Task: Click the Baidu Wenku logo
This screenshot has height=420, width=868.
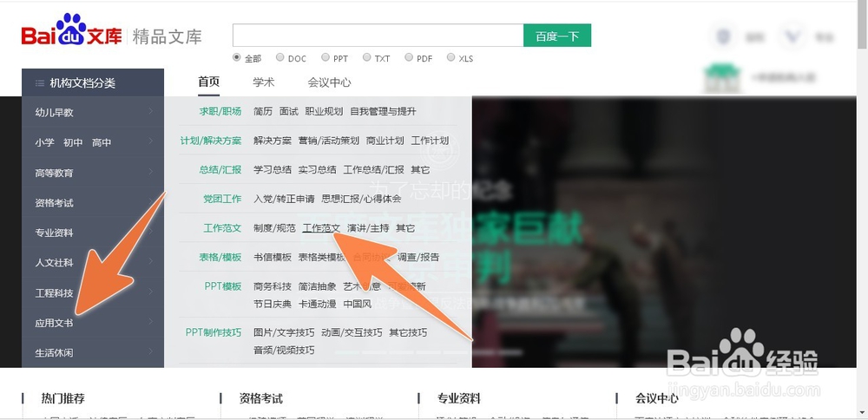Action: tap(72, 30)
